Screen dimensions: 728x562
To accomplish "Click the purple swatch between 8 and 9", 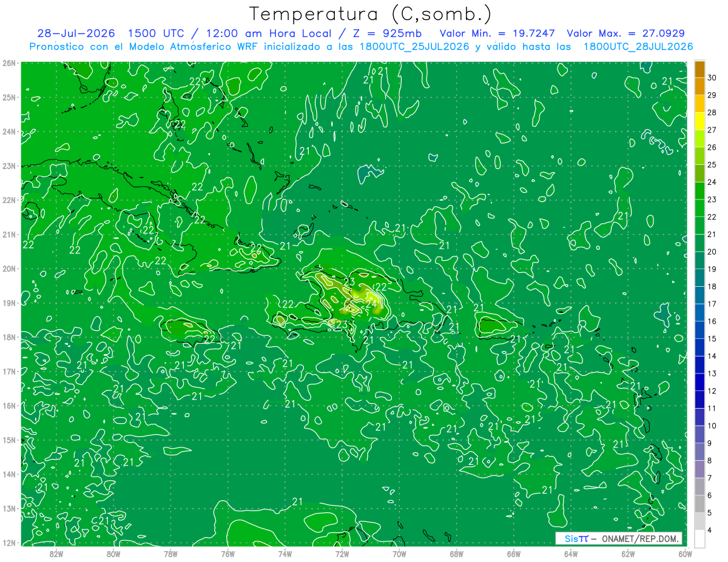I will click(699, 452).
